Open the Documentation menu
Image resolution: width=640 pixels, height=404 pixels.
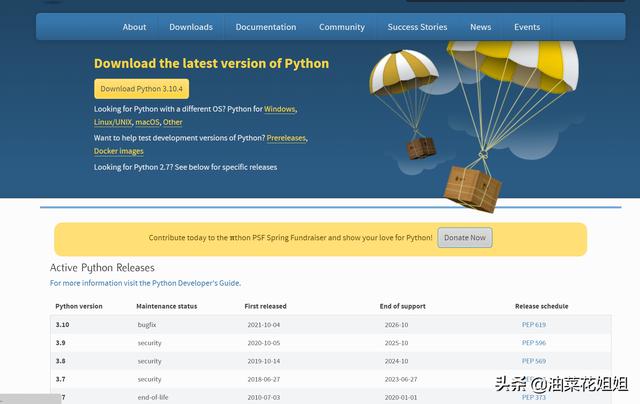pyautogui.click(x=266, y=27)
